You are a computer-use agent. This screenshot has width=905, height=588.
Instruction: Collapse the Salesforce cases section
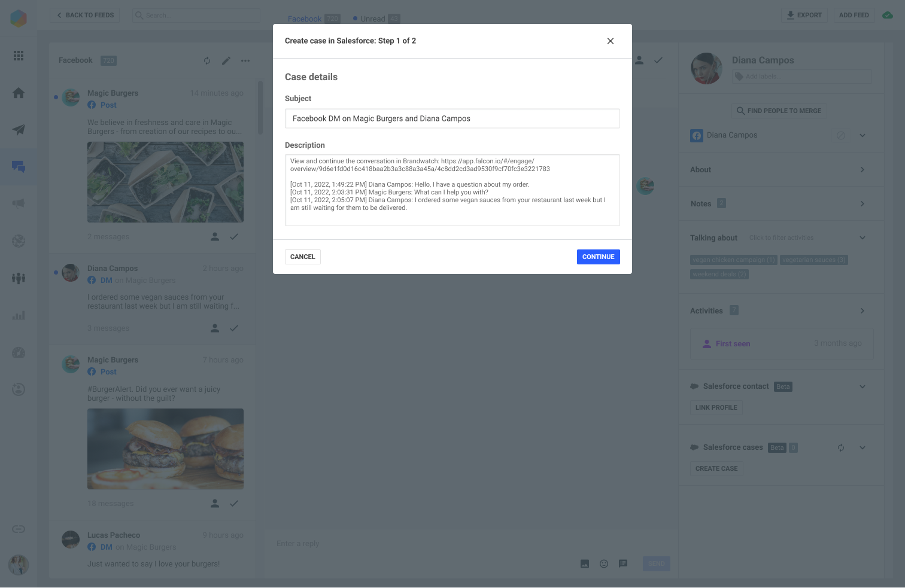863,448
